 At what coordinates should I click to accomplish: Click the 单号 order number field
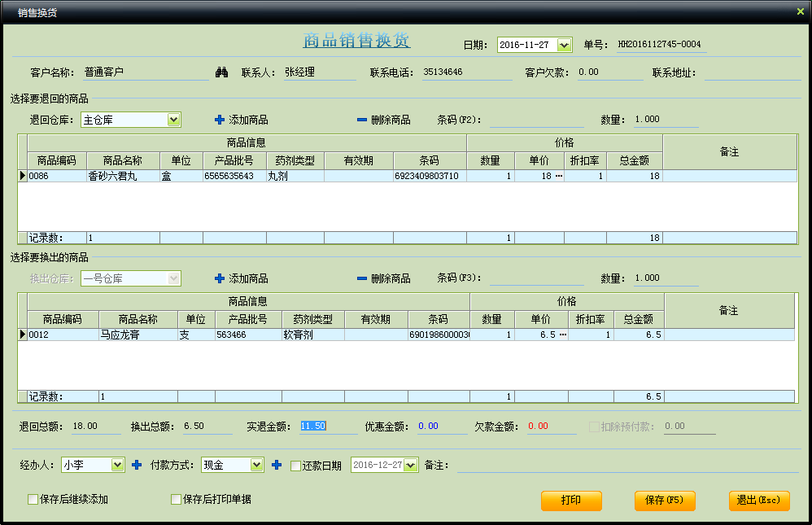pyautogui.click(x=661, y=45)
